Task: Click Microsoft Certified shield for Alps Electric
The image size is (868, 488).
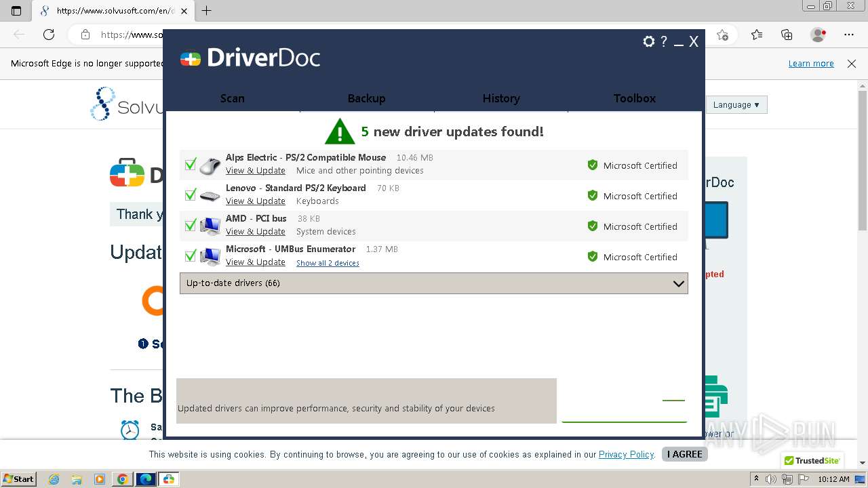Action: (x=593, y=165)
